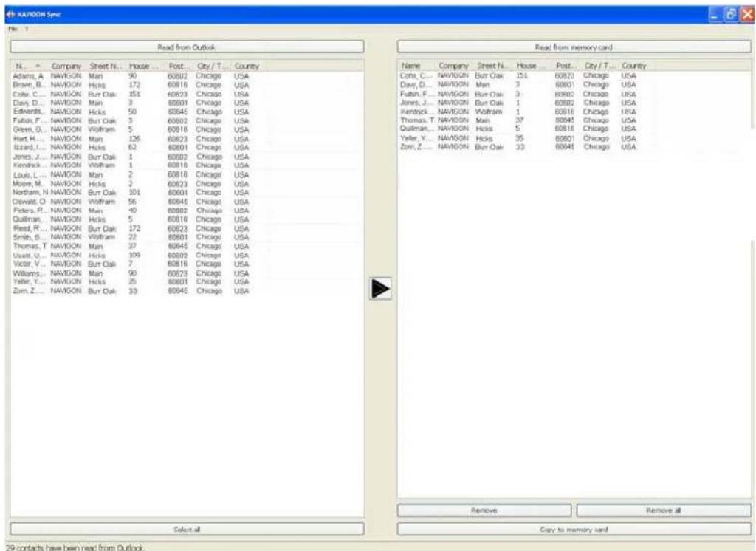756x551 pixels.
Task: Sort Outlook list by Post column header
Action: click(x=179, y=66)
